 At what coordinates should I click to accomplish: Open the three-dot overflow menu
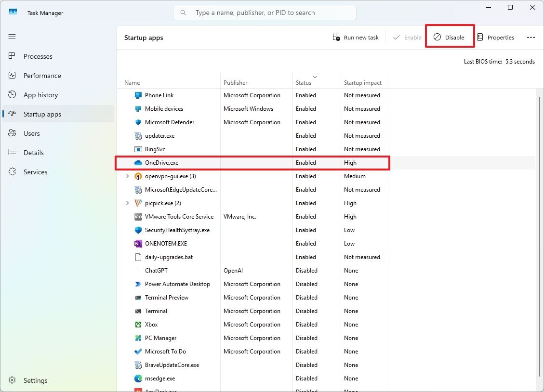531,37
